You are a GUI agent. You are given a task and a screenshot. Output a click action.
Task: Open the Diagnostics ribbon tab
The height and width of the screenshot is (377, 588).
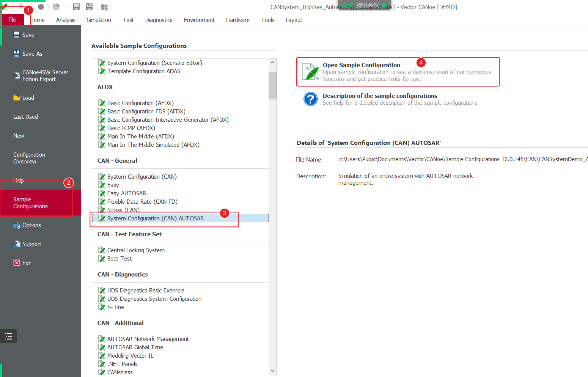coord(159,20)
